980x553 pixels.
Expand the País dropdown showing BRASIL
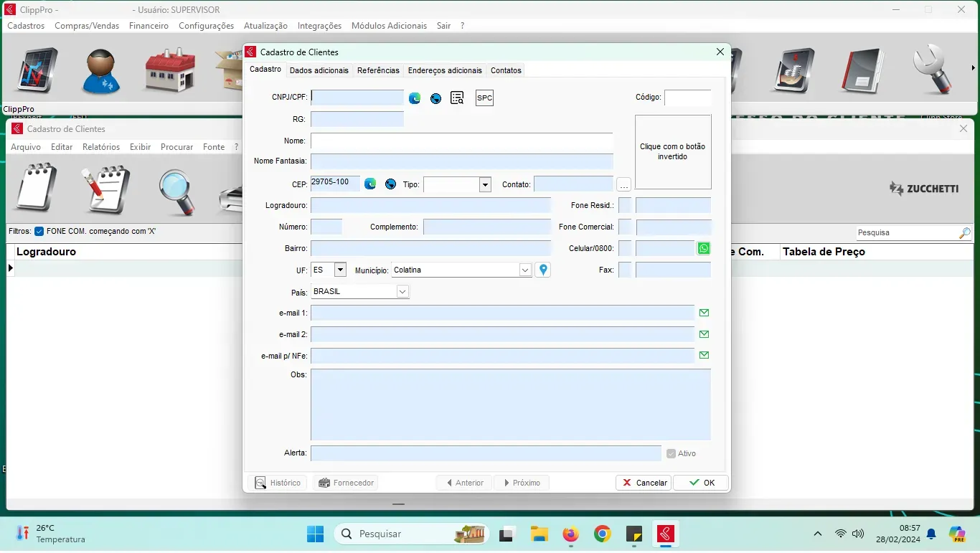click(x=402, y=291)
